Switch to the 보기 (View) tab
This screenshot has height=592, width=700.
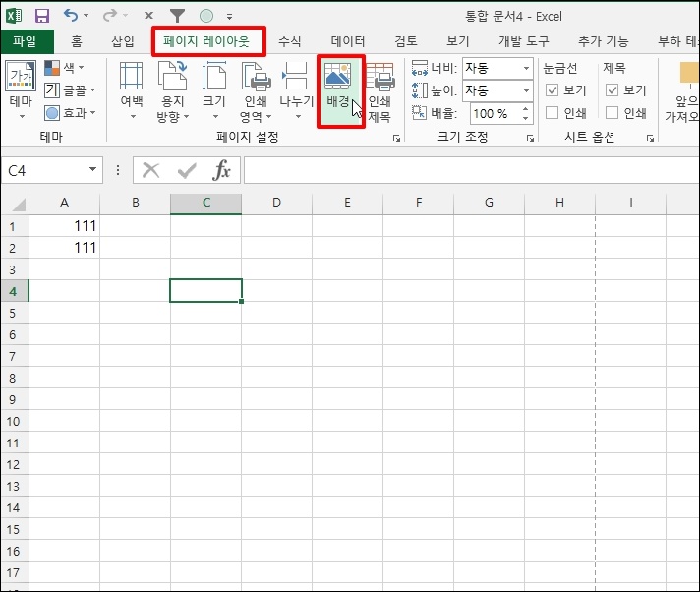point(458,41)
